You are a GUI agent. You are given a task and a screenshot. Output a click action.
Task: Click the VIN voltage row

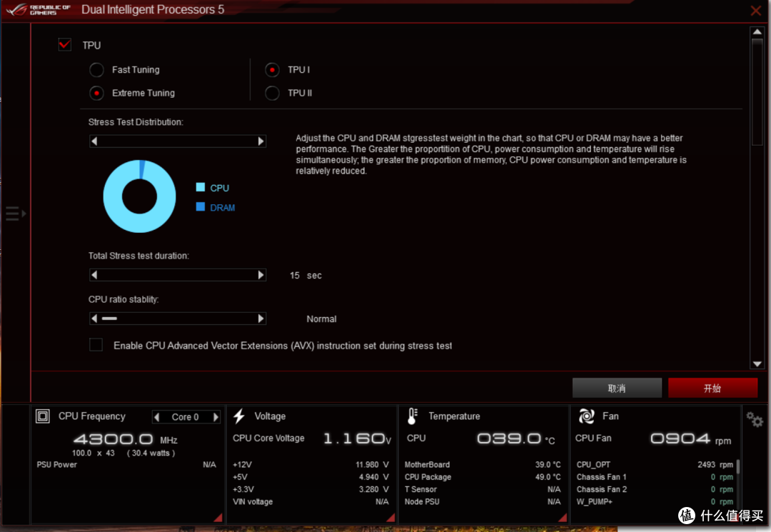pyautogui.click(x=311, y=501)
